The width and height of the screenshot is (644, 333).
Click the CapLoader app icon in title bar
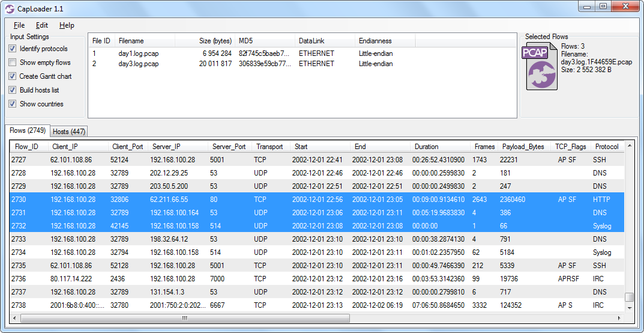click(9, 8)
